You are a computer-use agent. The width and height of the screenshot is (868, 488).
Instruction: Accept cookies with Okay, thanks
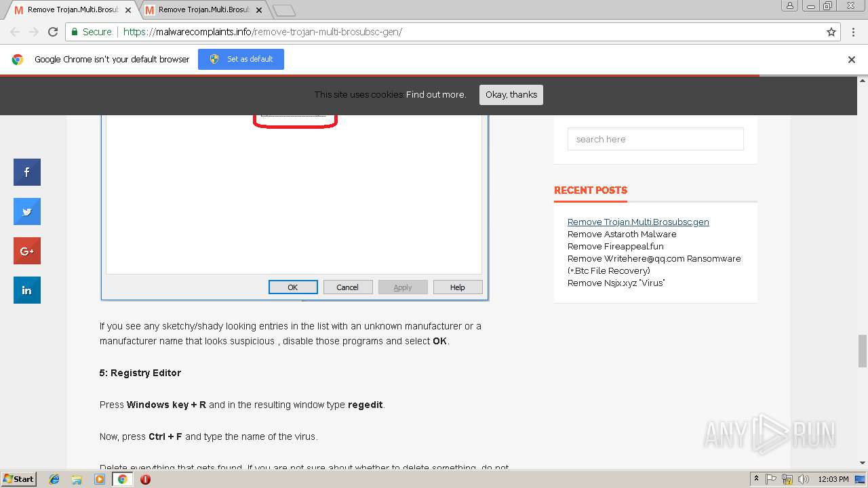tap(511, 95)
